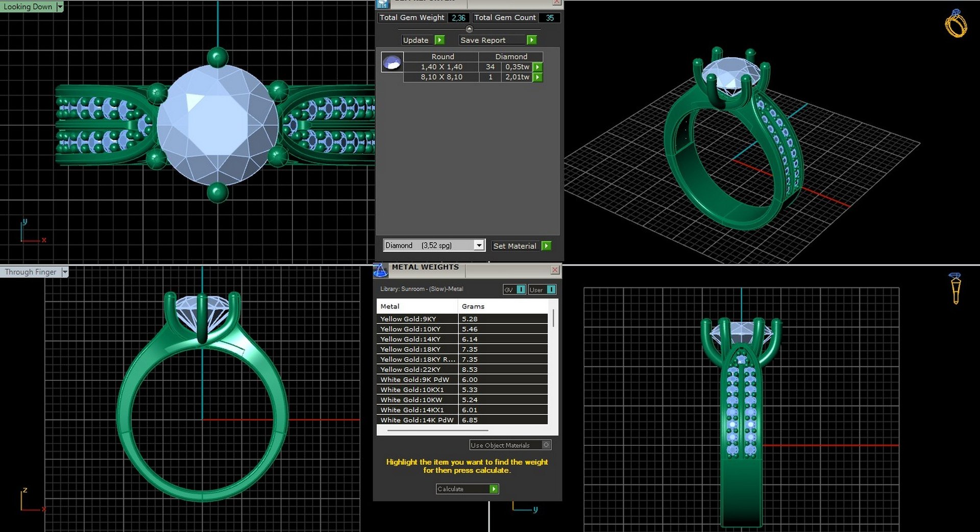Click the green arrow beside Calculate
The image size is (980, 532).
(x=494, y=489)
